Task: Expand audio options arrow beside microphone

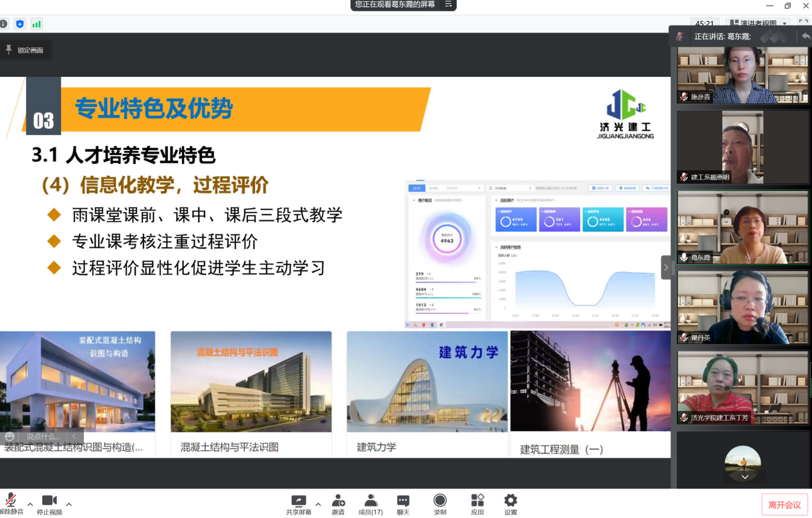Action: (x=30, y=504)
